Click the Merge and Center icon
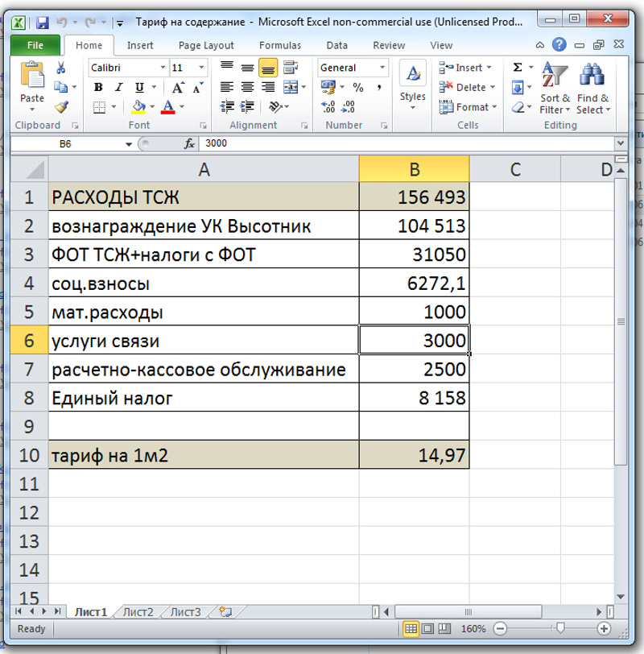The height and width of the screenshot is (654, 644). click(289, 87)
